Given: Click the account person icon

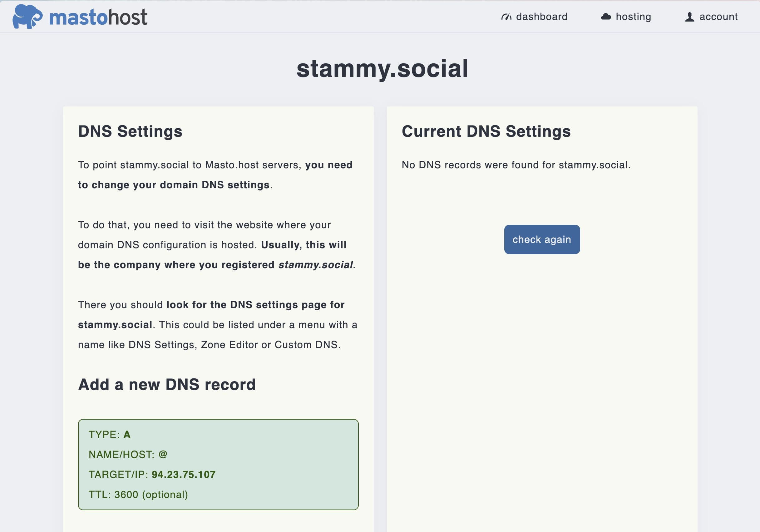Looking at the screenshot, I should (689, 17).
